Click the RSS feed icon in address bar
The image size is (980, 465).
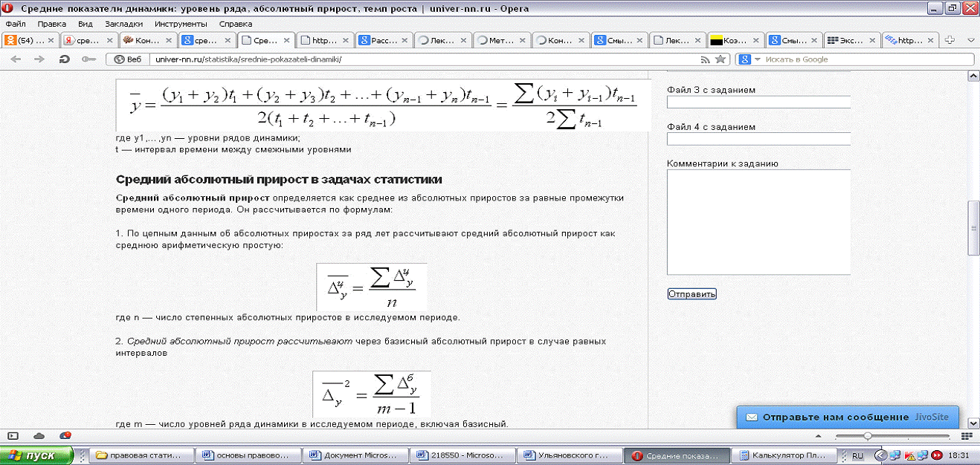point(705,59)
